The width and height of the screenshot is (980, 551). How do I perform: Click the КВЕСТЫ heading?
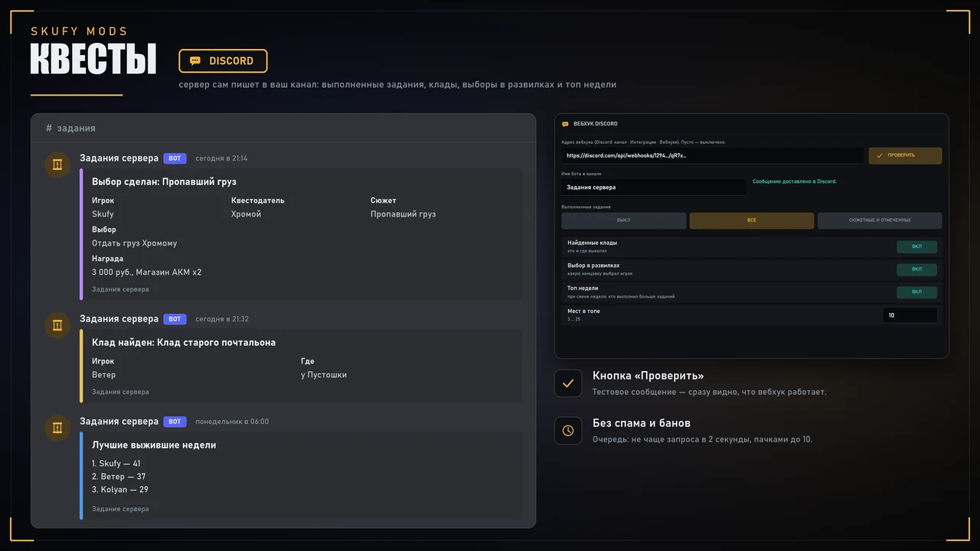(93, 60)
